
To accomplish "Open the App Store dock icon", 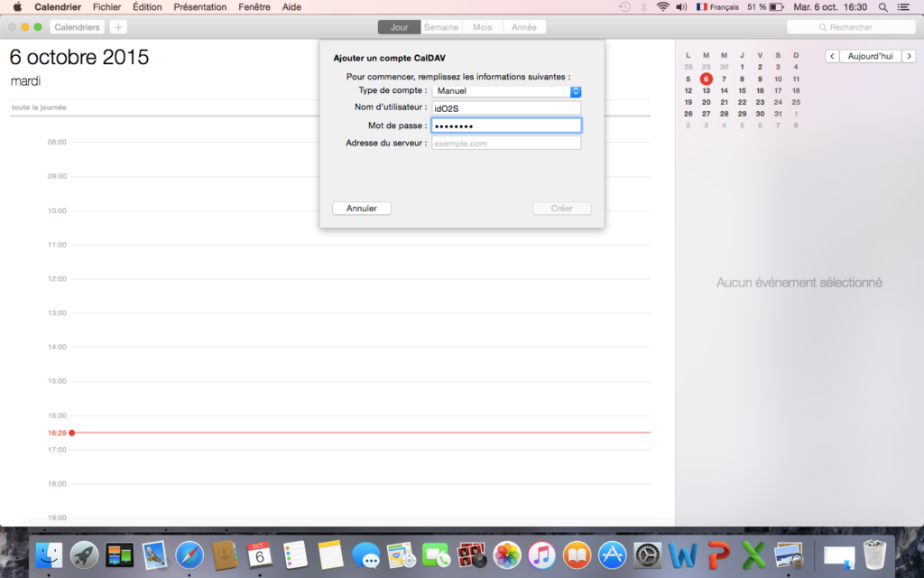I will 613,555.
